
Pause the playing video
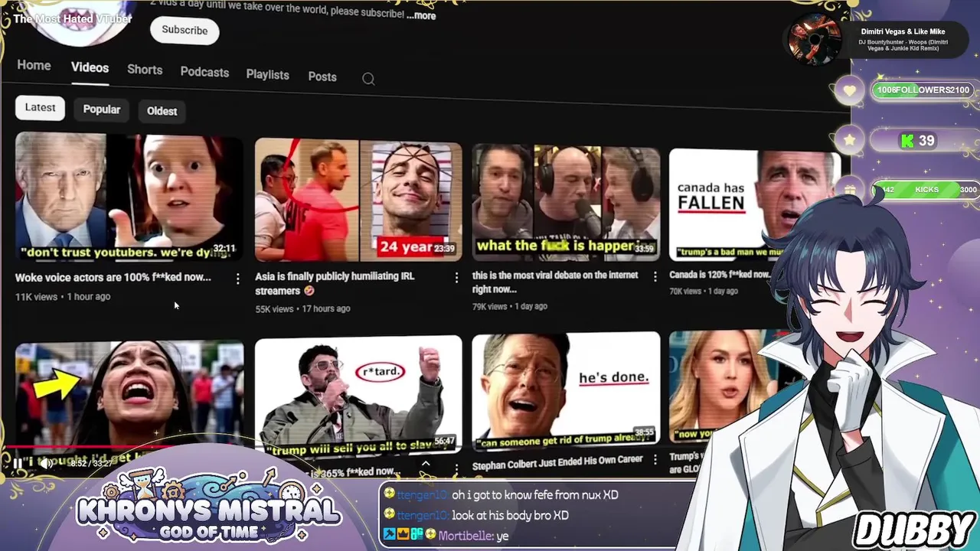point(17,463)
